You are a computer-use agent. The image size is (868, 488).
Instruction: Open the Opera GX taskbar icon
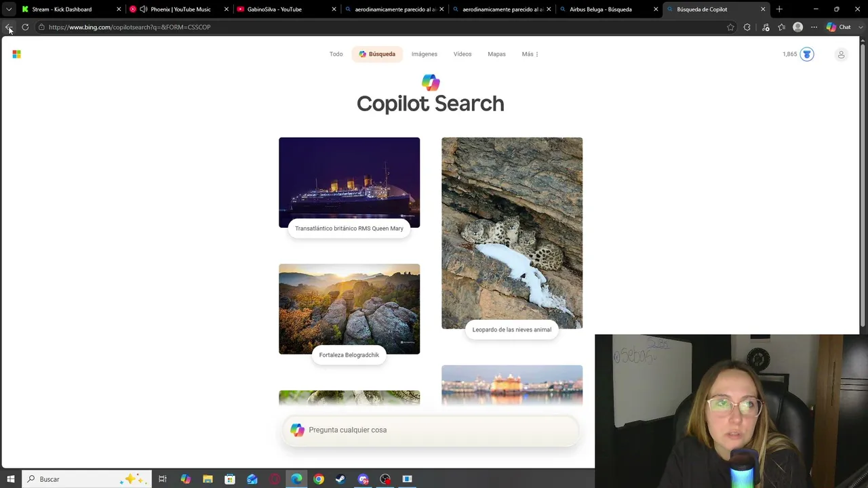pyautogui.click(x=275, y=479)
